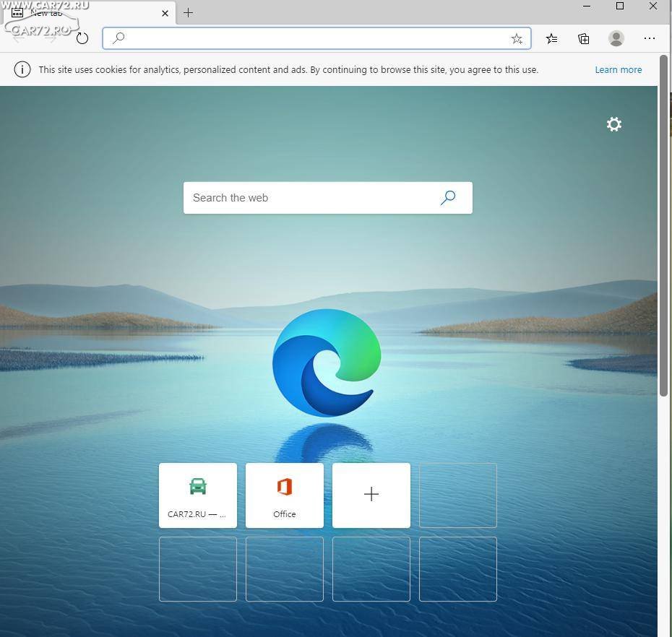The height and width of the screenshot is (637, 672).
Task: Add this page to favorites star icon
Action: click(x=517, y=38)
